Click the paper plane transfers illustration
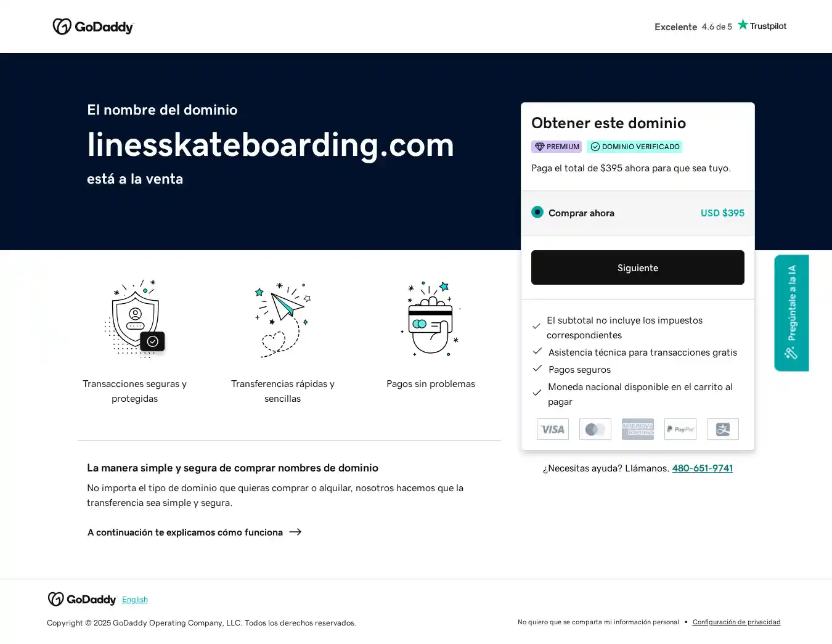The image size is (832, 644). coord(283,319)
